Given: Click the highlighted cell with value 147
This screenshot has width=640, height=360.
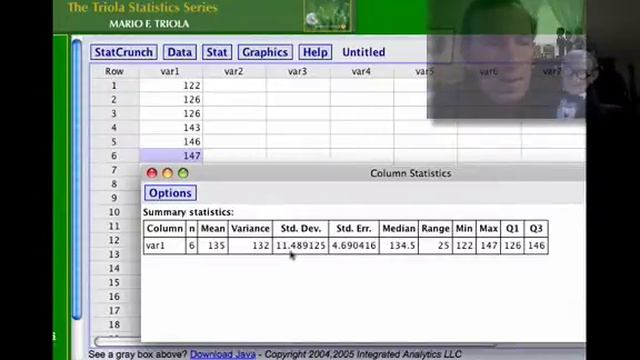Looking at the screenshot, I should pos(171,156).
